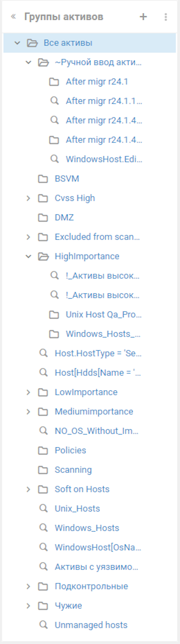Viewport: 180px width, 644px height.
Task: Click the folder icon next to DMZ
Action: 43,218
